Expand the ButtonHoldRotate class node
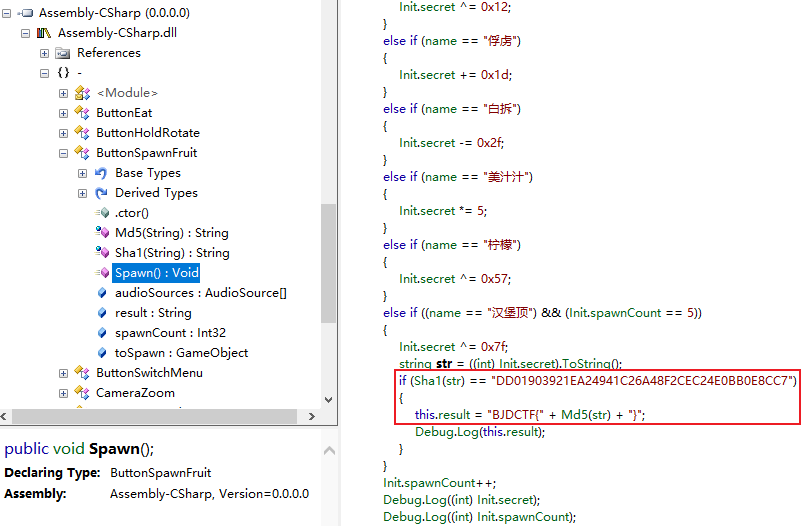The height and width of the screenshot is (526, 806). 63,133
